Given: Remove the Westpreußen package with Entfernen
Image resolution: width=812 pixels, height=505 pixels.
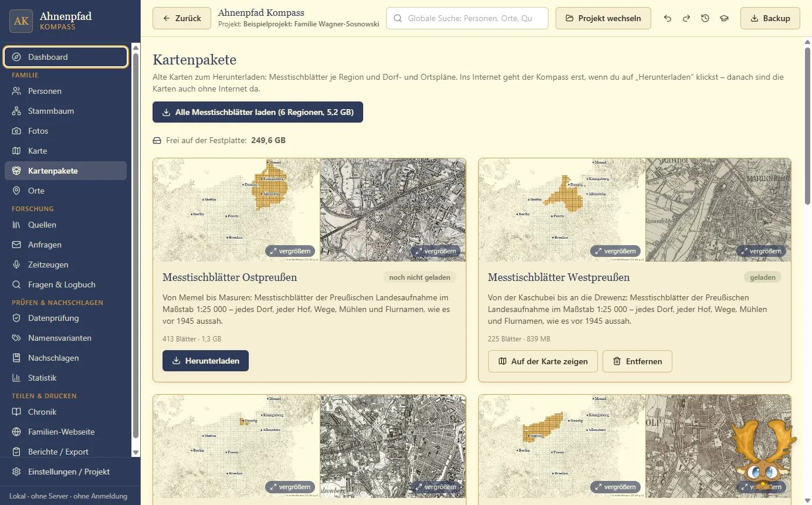Looking at the screenshot, I should 637,361.
